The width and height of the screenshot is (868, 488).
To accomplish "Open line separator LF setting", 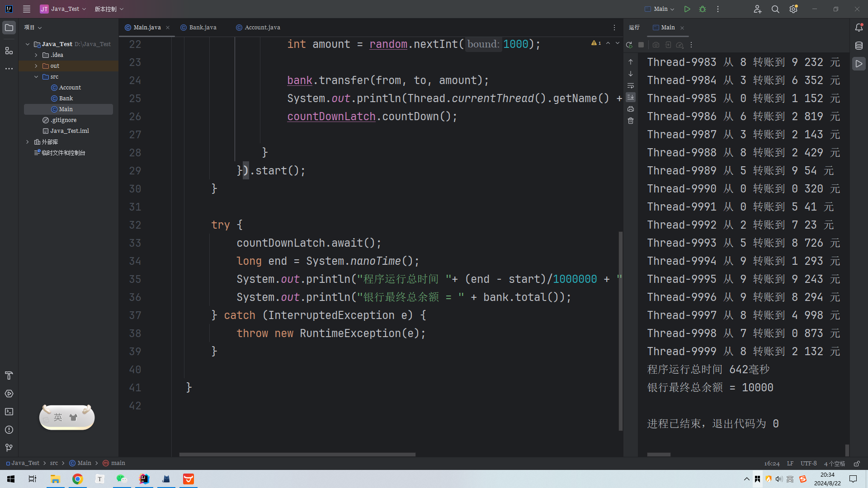I will (x=790, y=464).
